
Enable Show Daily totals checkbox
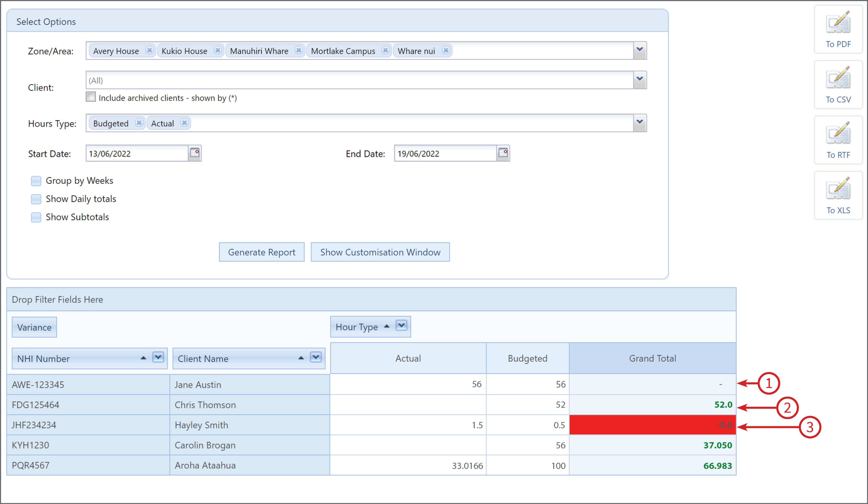click(36, 199)
